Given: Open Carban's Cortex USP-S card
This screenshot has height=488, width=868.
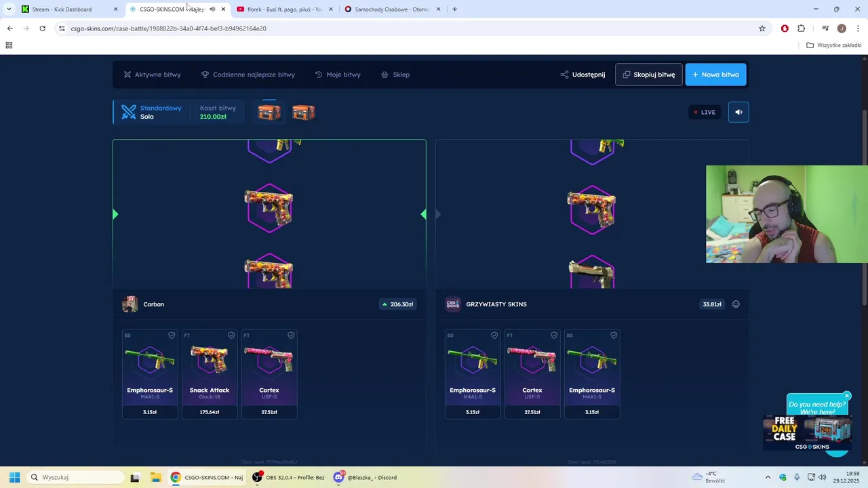Looking at the screenshot, I should pos(269,373).
